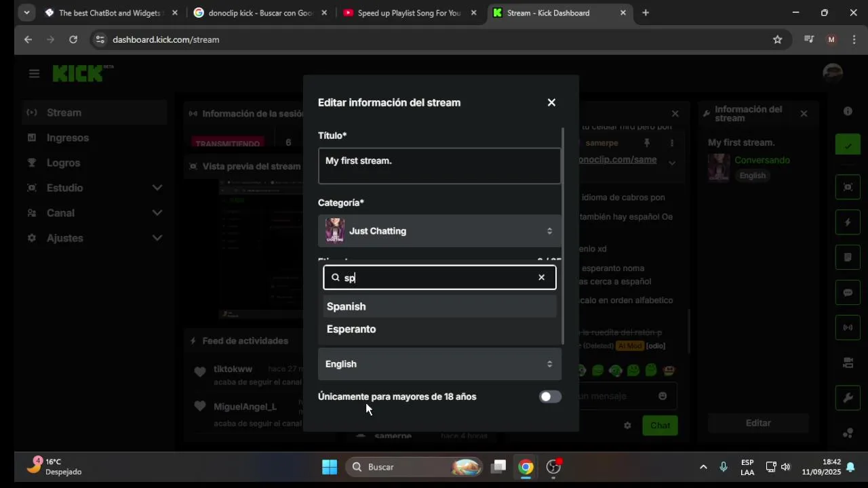Toggle the chat bubble widget icon in right rail
Image resolution: width=868 pixels, height=488 pixels.
click(848, 293)
